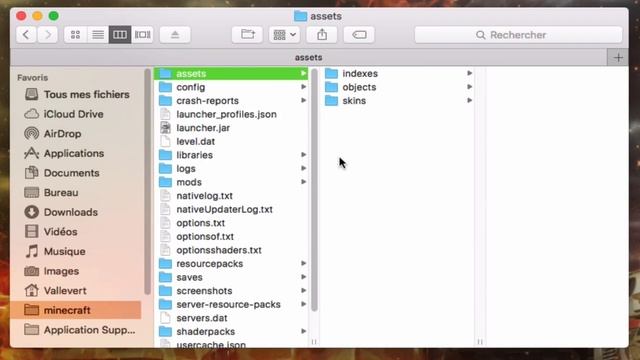Open the arrange items dropdown
Screen dimensions: 640x360
coord(284,35)
